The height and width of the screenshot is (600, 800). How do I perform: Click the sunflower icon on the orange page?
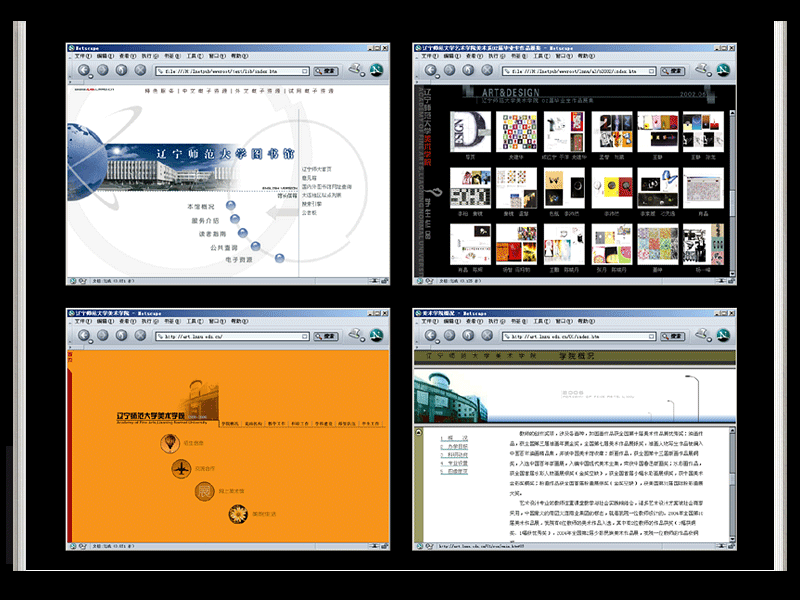click(238, 514)
